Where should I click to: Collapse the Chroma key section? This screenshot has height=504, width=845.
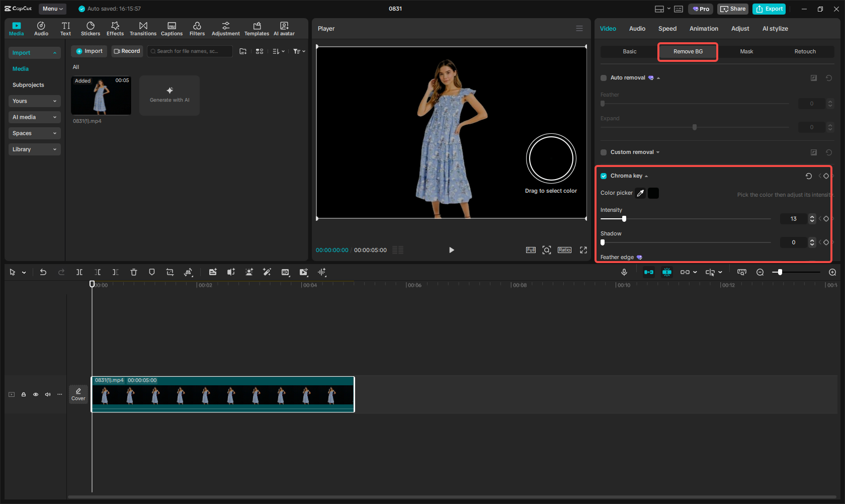(646, 176)
